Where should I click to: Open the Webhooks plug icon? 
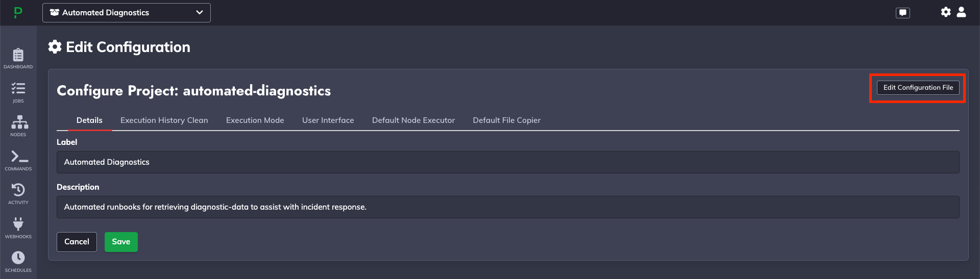click(x=18, y=228)
